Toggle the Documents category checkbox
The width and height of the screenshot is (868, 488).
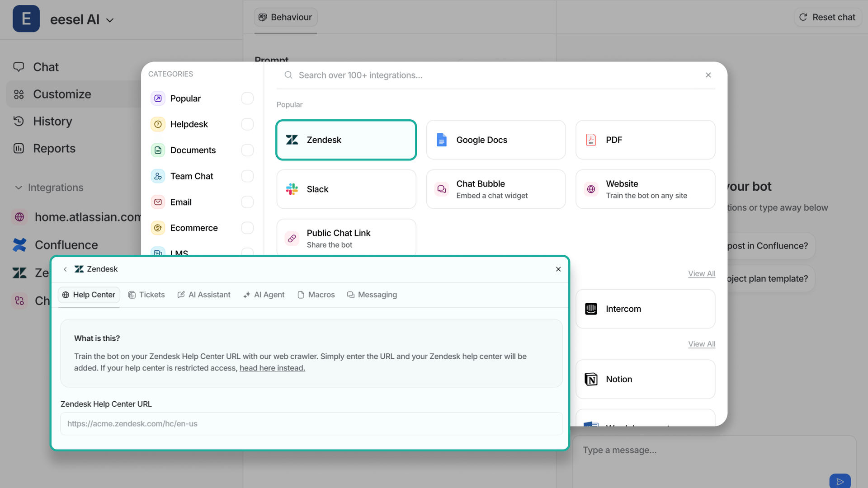(x=247, y=150)
